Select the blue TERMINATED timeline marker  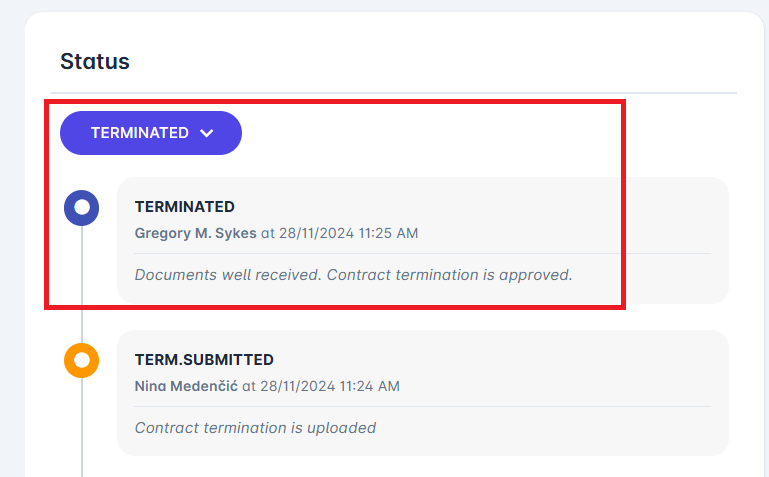coord(82,207)
